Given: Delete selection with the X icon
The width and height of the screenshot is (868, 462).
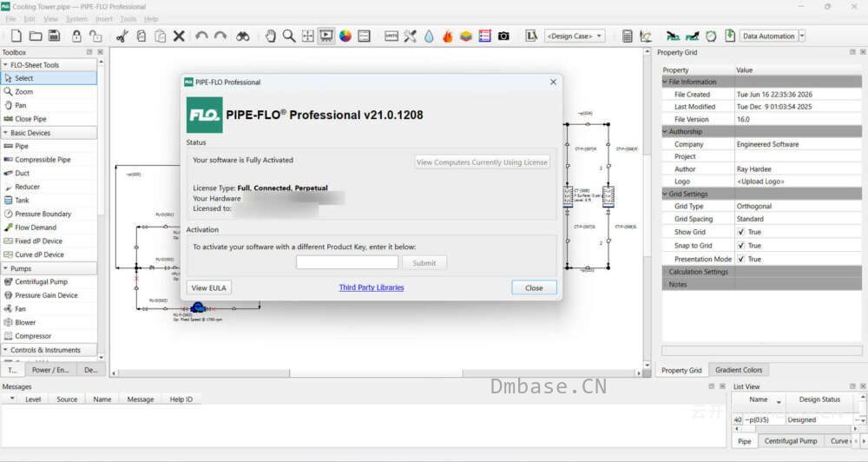Looking at the screenshot, I should [x=178, y=36].
